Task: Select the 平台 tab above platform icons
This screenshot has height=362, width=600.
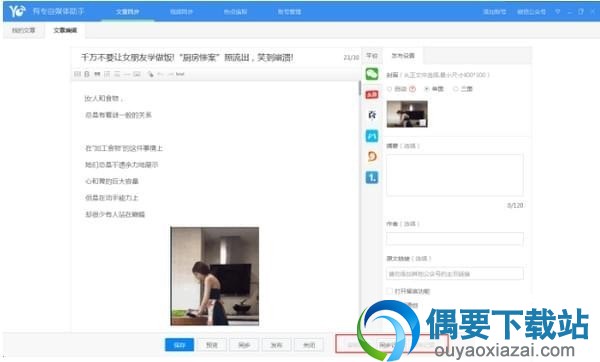Action: (x=372, y=55)
